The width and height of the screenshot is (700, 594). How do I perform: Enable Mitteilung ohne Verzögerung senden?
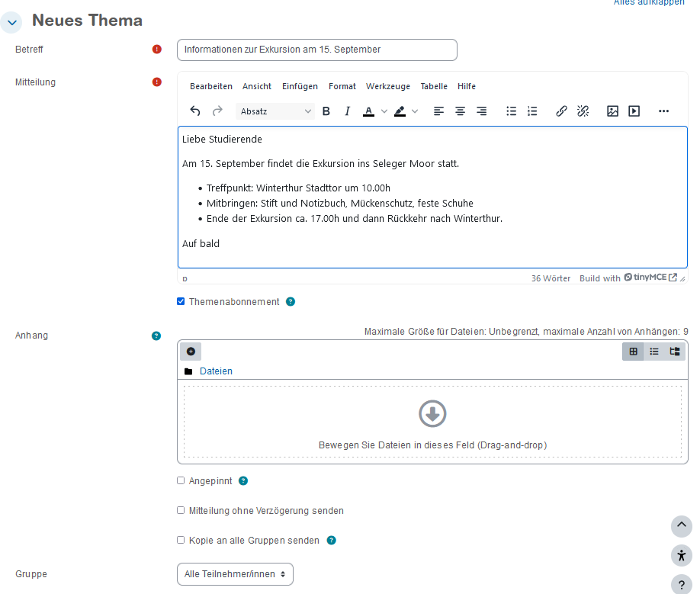click(x=181, y=511)
